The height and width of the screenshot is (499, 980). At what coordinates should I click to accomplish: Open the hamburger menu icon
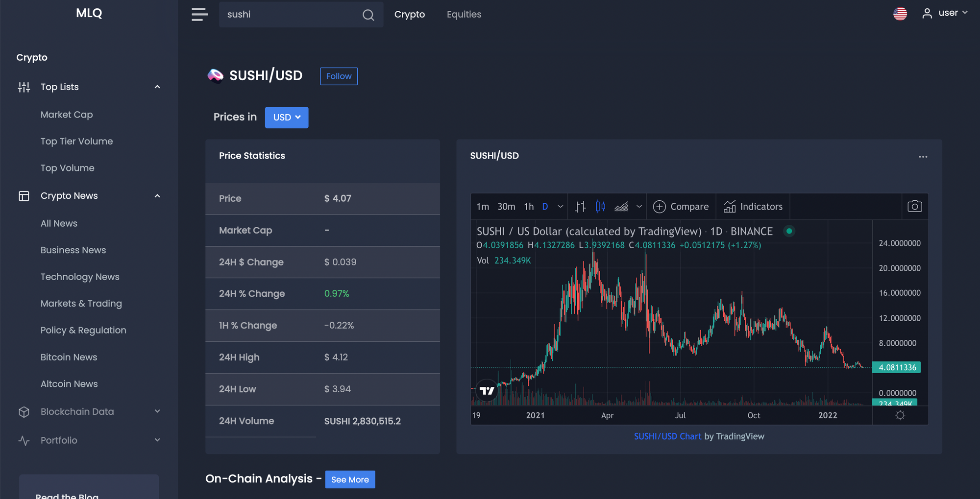click(199, 15)
